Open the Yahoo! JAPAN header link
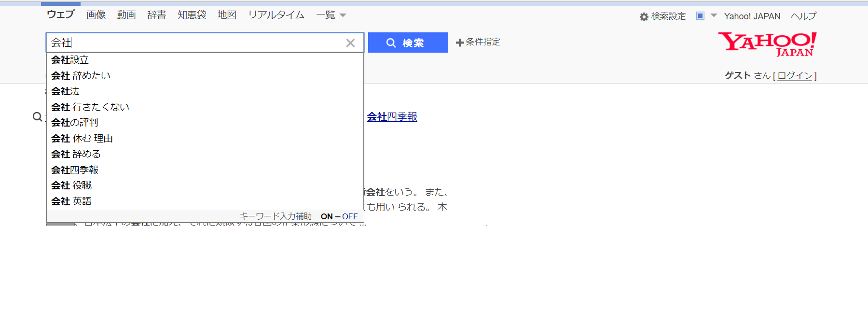This screenshot has height=313, width=868. pyautogui.click(x=752, y=16)
